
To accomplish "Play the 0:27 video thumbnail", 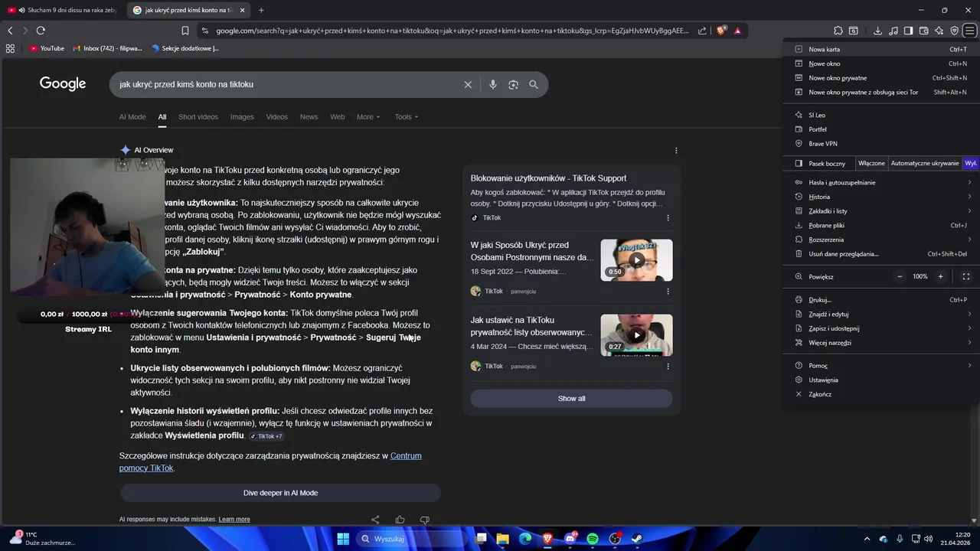I will click(x=636, y=335).
